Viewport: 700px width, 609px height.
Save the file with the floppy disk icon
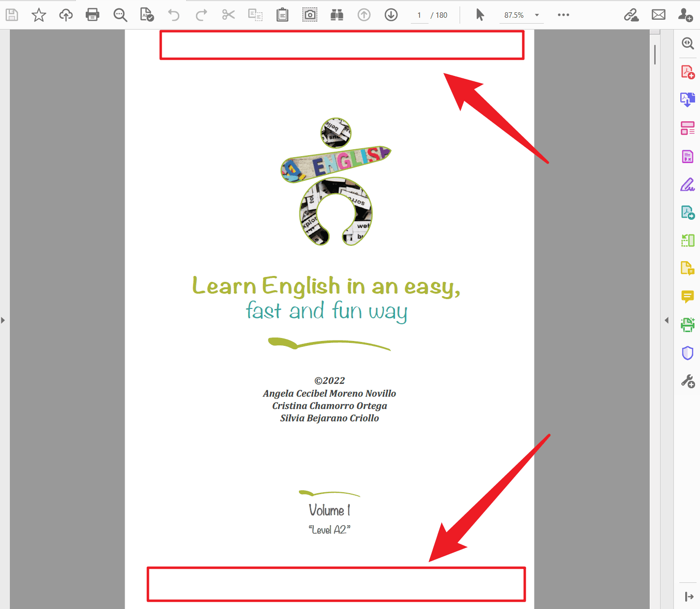(12, 15)
